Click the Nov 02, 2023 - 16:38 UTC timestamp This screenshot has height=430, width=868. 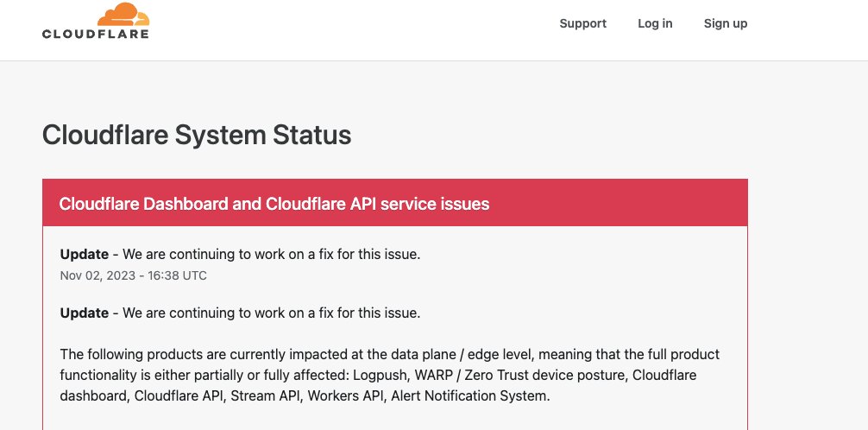(134, 275)
